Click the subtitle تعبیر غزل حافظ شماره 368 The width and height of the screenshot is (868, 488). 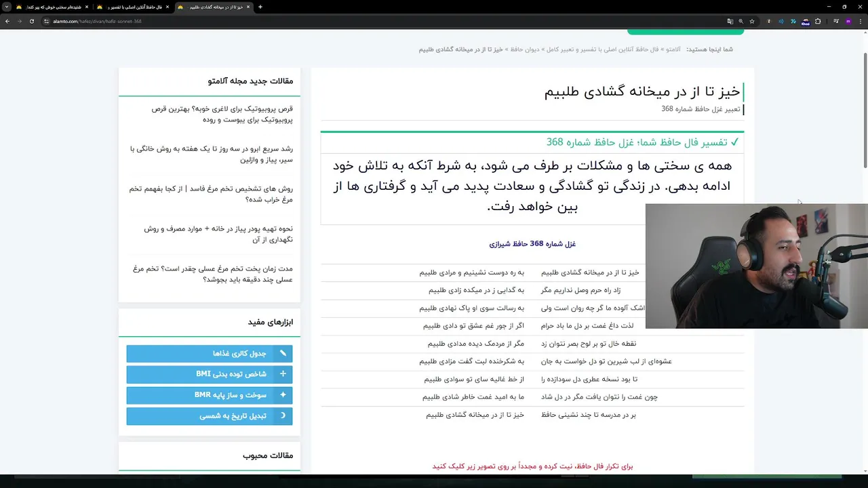click(701, 108)
